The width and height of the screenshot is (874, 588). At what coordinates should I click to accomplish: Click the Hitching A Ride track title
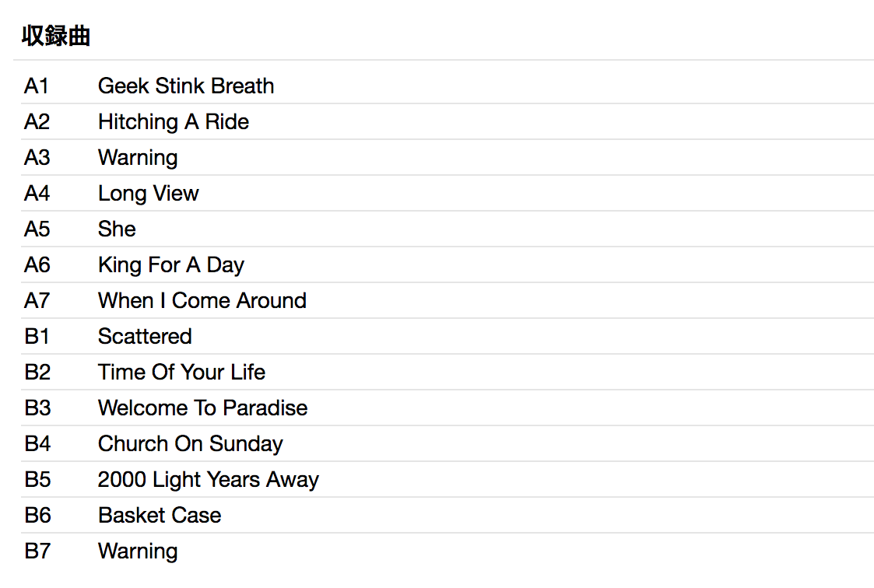(174, 121)
